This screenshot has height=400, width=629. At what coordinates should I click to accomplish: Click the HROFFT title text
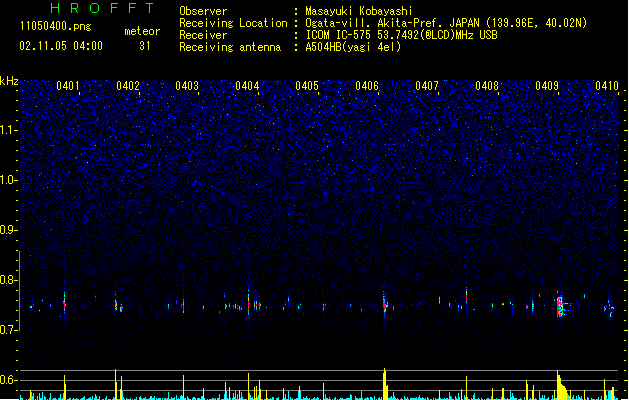click(x=102, y=8)
